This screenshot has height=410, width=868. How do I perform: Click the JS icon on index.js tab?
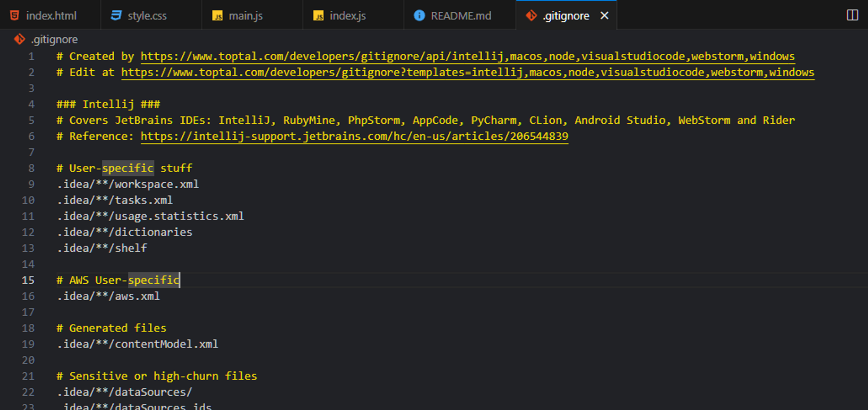coord(319,16)
